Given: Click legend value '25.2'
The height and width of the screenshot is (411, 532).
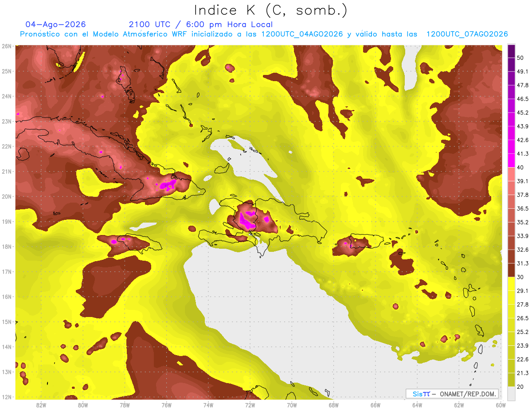Looking at the screenshot, I should pyautogui.click(x=523, y=332).
